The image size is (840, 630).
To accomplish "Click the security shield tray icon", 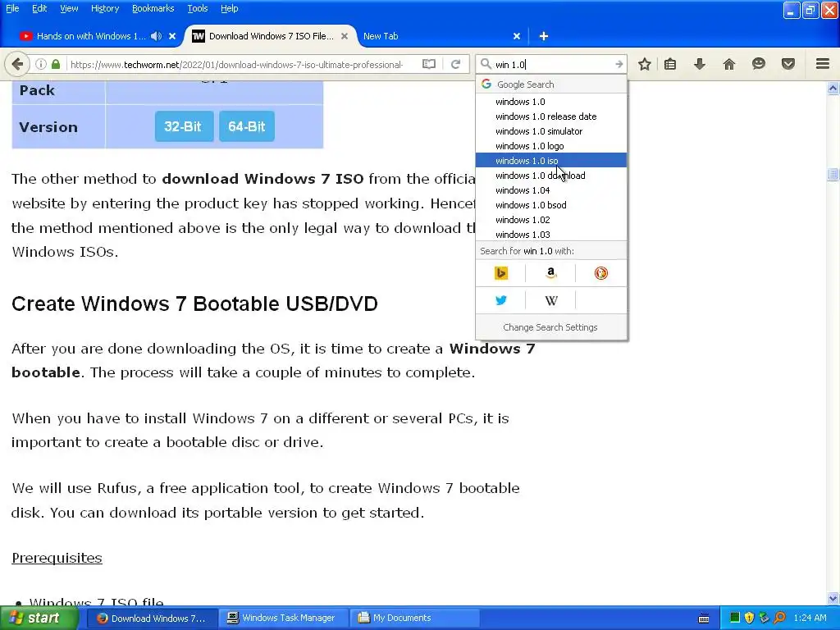I will point(749,618).
